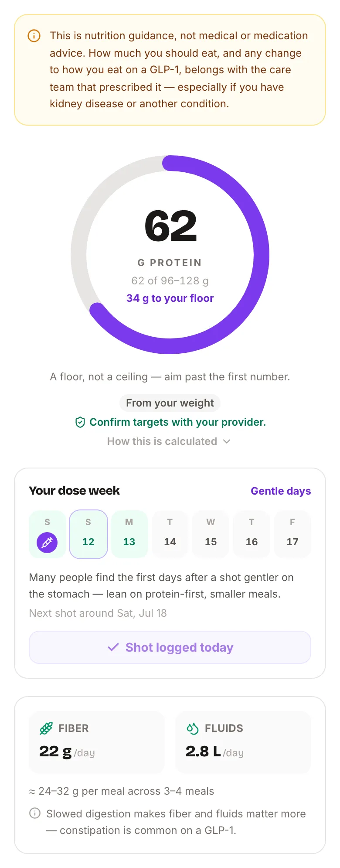Image resolution: width=340 pixels, height=868 pixels.
Task: Choose Tuesday 14 day cell
Action: [170, 534]
